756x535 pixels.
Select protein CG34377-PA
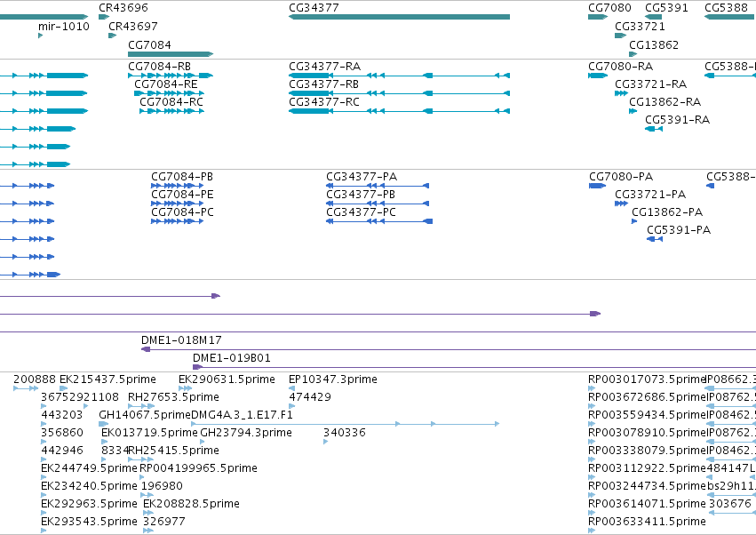click(x=378, y=186)
